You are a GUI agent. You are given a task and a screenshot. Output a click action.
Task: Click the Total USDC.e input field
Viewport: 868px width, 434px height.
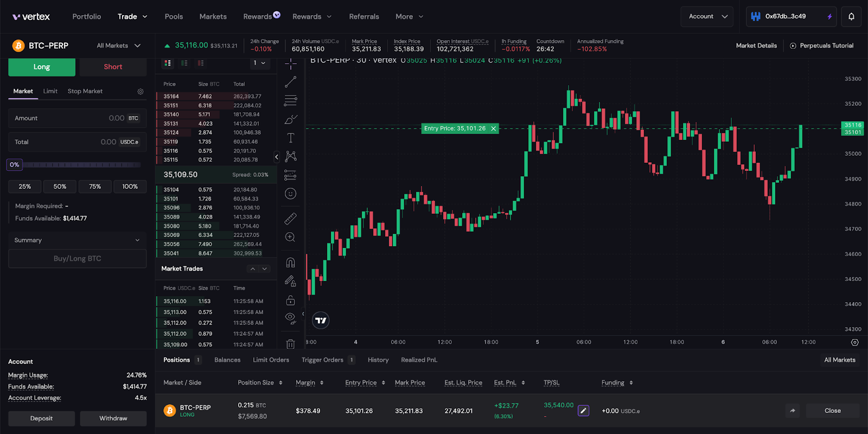77,142
